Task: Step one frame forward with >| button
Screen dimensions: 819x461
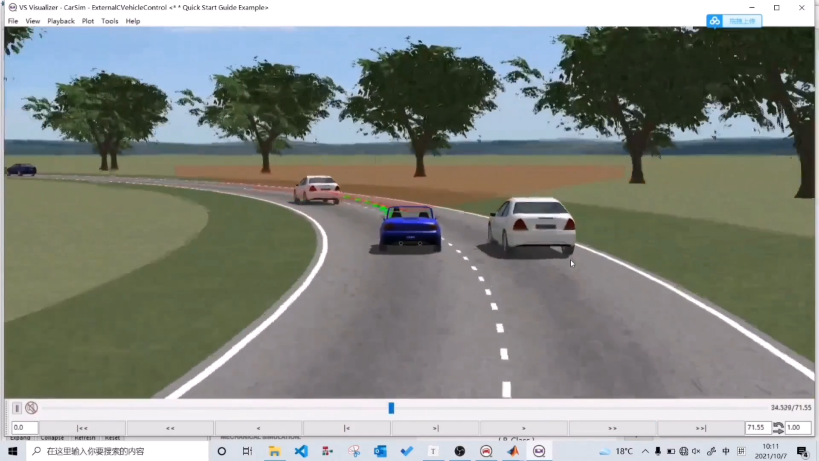Action: pyautogui.click(x=435, y=428)
